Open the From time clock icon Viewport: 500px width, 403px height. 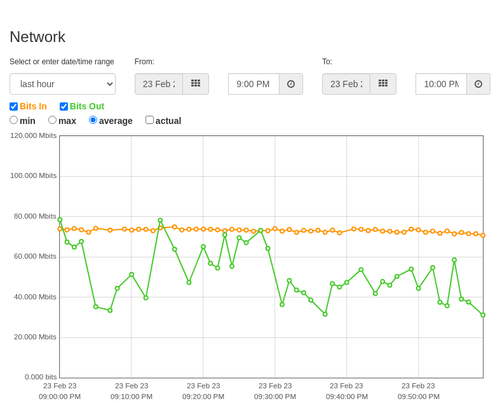point(291,84)
